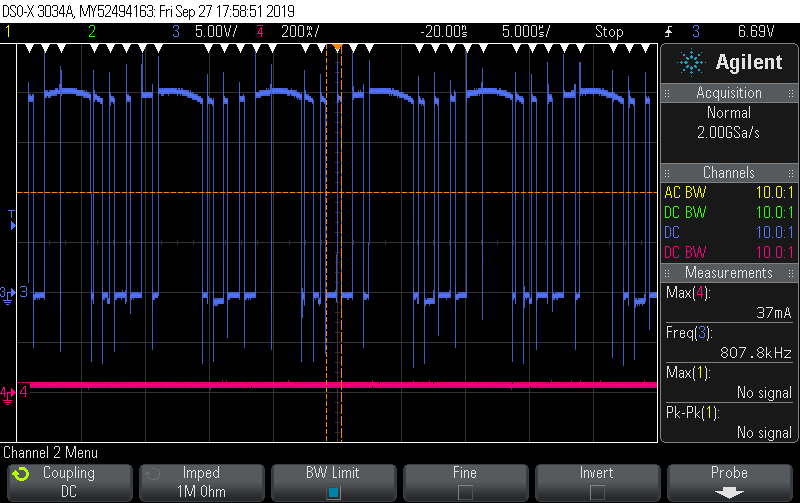Click the Max(4) measurement label
800x503 pixels.
[x=688, y=293]
